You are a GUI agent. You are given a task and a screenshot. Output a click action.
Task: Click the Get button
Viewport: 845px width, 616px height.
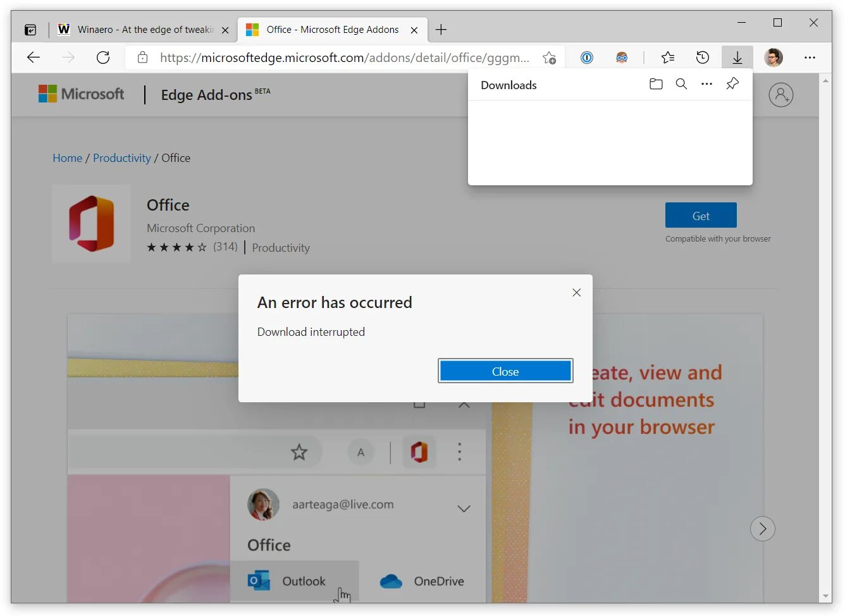pyautogui.click(x=701, y=216)
